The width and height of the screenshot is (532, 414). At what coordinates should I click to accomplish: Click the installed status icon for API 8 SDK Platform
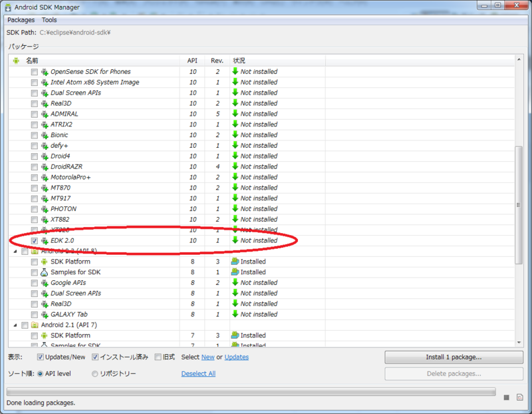(235, 261)
